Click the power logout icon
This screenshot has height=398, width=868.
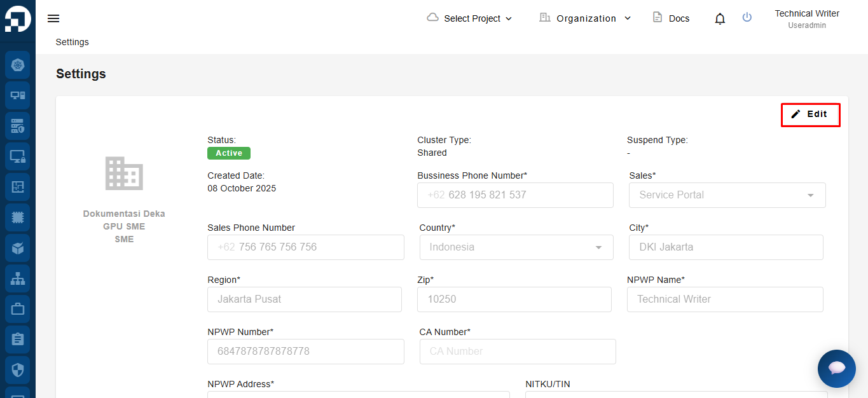click(747, 18)
